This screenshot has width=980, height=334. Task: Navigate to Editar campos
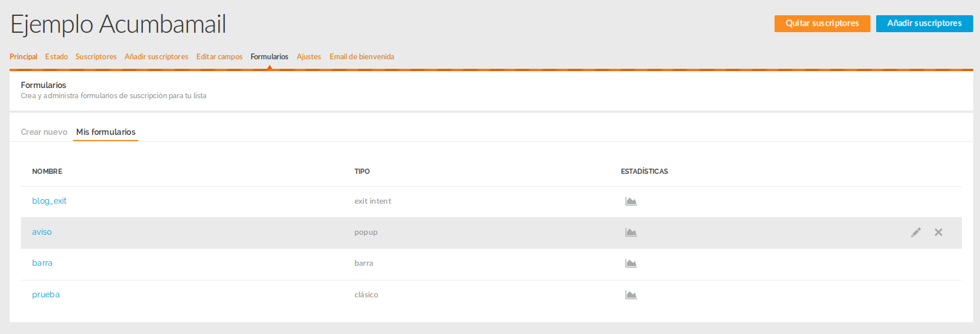(219, 57)
